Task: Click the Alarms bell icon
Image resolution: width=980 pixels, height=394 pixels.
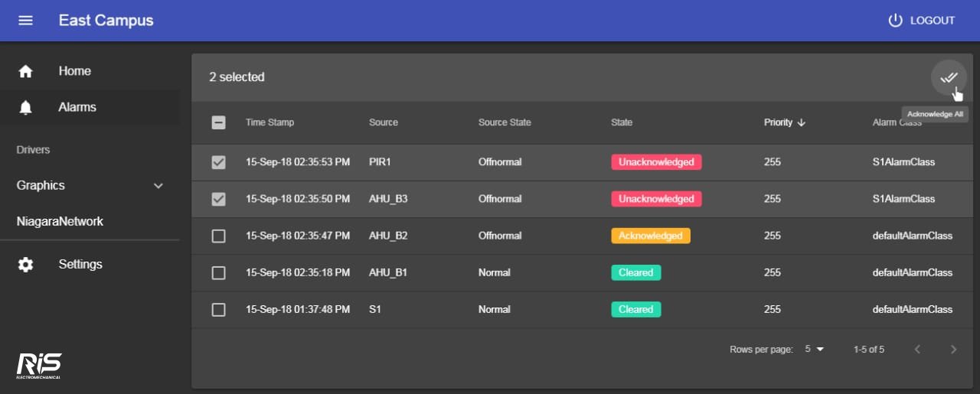Action: tap(25, 108)
